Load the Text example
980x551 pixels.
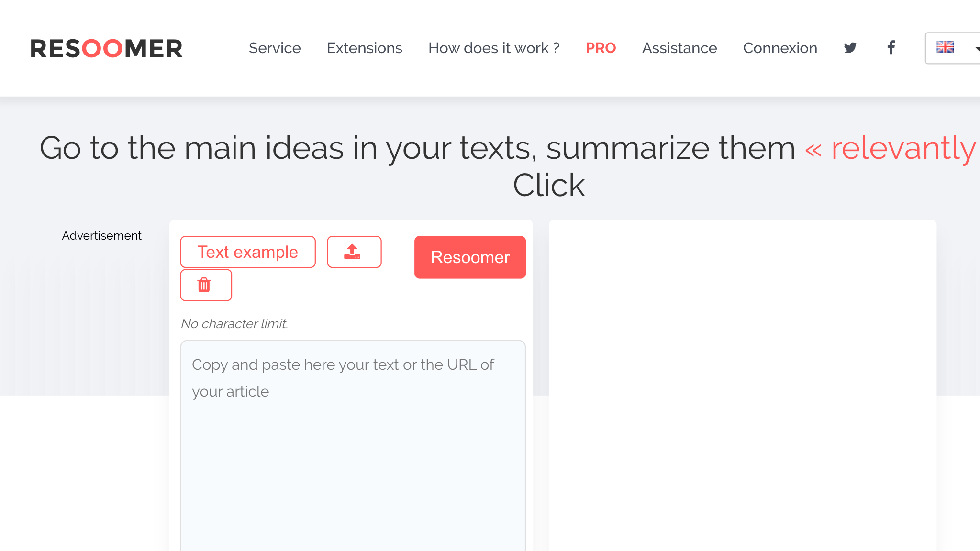pyautogui.click(x=248, y=252)
